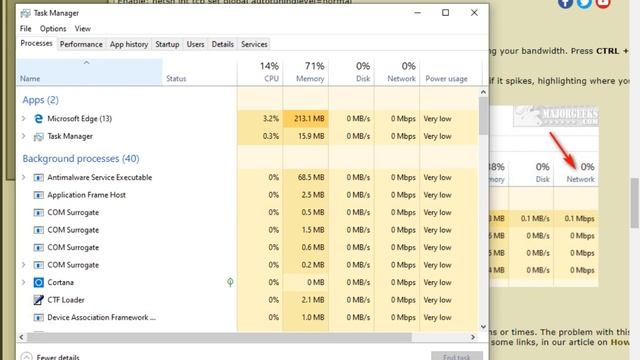Select Device Association Framework process name
Screen dimensions: 640x360
pyautogui.click(x=102, y=318)
